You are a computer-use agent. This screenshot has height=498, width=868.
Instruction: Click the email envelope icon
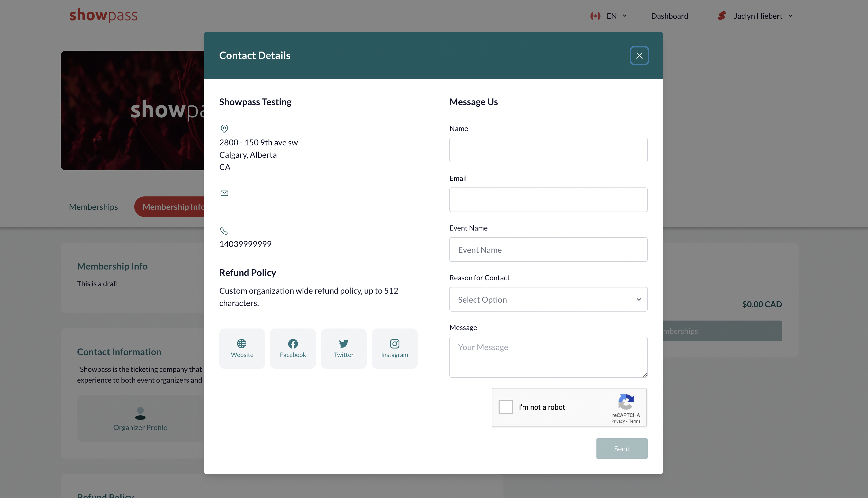click(224, 193)
